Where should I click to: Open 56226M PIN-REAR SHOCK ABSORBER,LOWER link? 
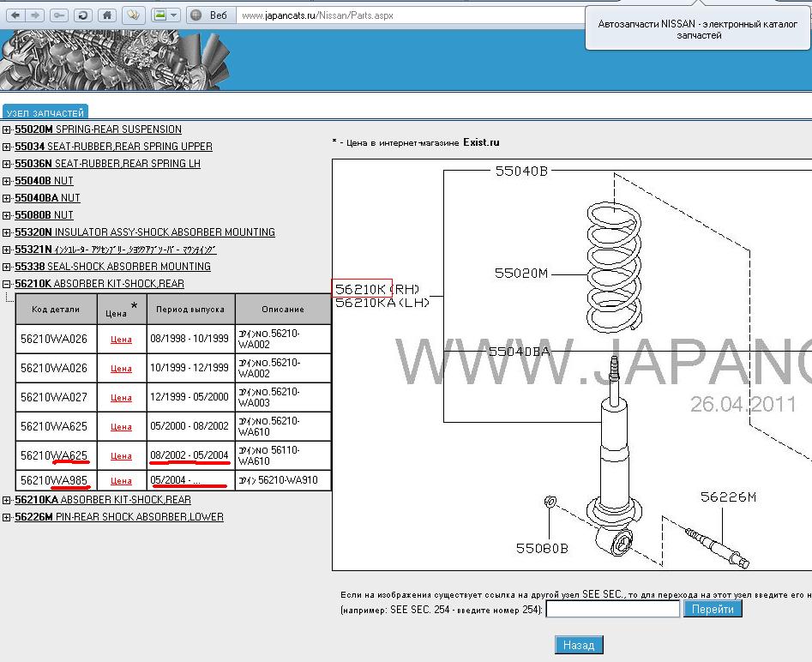tap(119, 516)
